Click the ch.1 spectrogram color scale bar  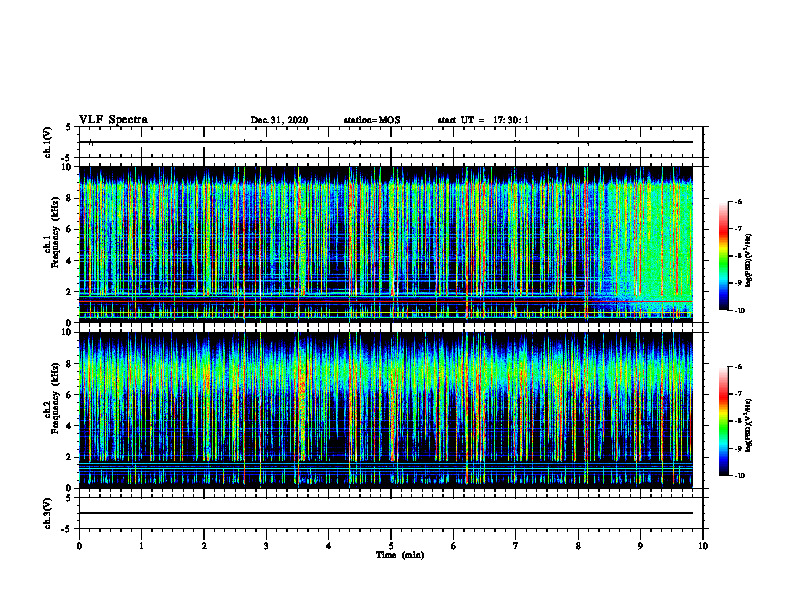pos(723,256)
